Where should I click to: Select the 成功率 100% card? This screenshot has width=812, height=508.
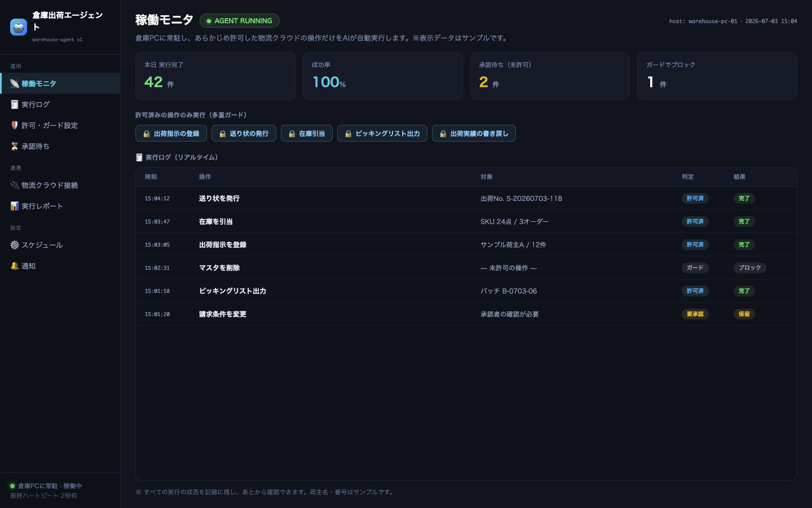(x=383, y=76)
